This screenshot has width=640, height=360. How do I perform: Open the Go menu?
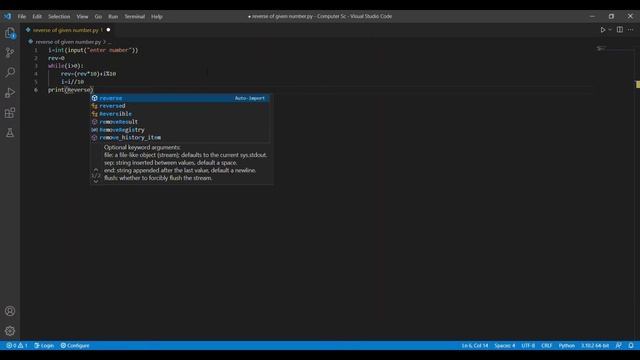98,17
